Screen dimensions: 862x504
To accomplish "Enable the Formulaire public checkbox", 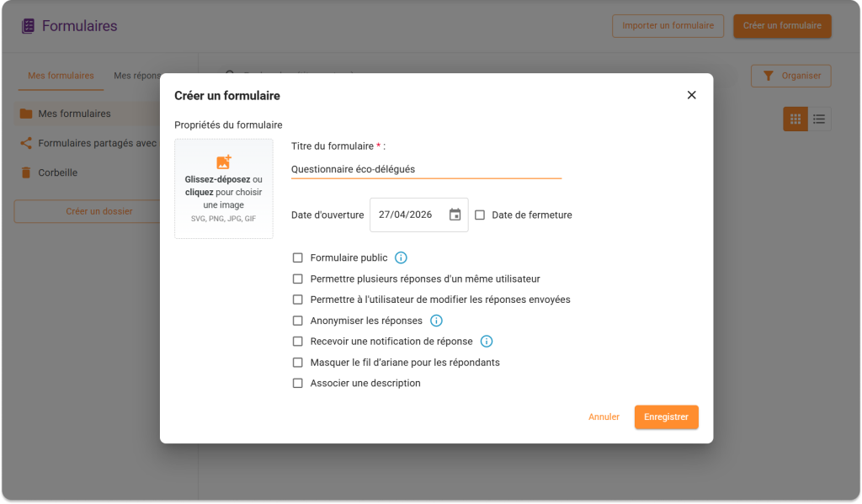I will pos(297,257).
